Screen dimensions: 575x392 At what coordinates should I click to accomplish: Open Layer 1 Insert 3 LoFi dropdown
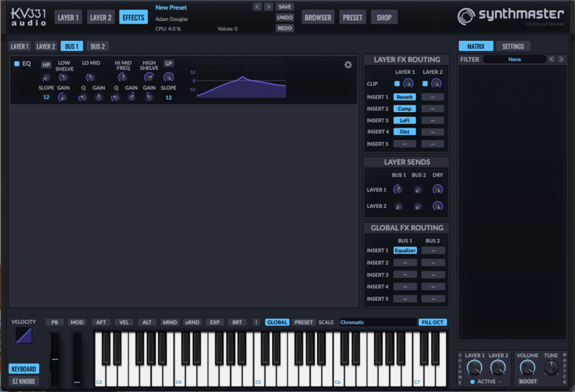(x=404, y=120)
